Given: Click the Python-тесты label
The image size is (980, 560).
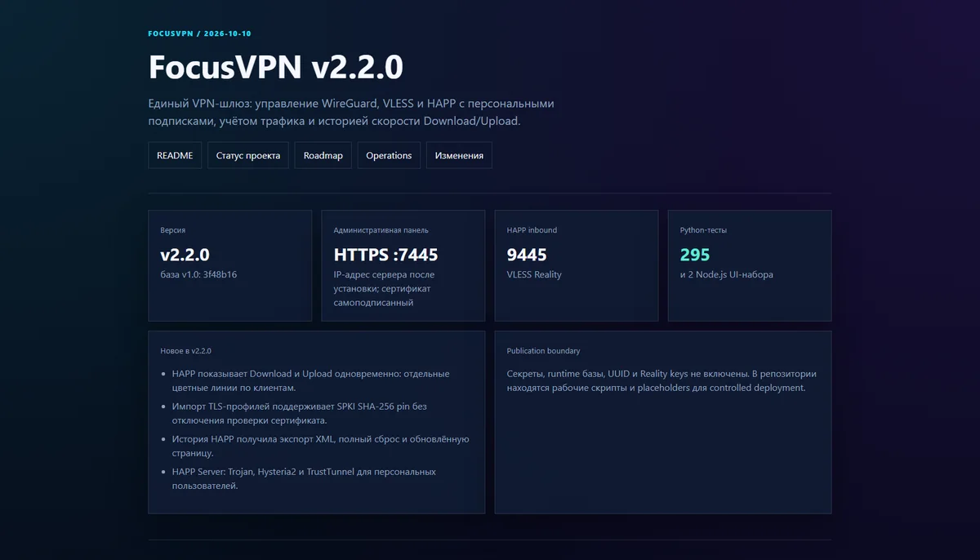Looking at the screenshot, I should pos(703,230).
